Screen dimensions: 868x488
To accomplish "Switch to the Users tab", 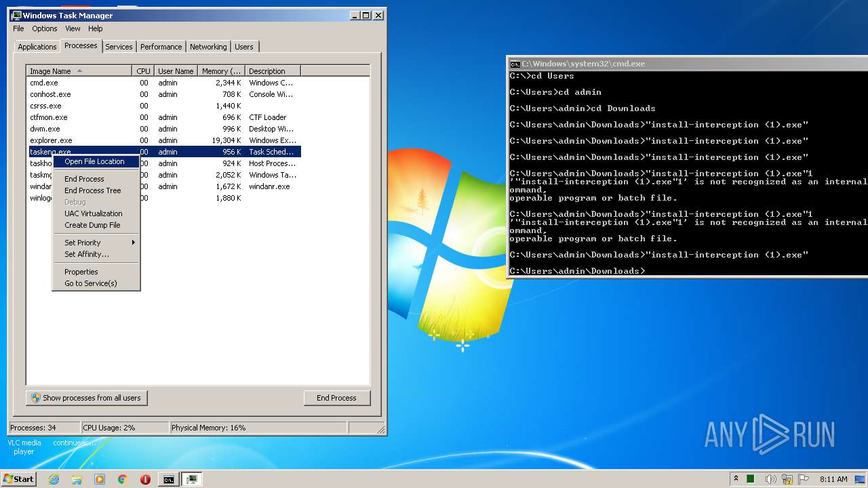I will (244, 47).
